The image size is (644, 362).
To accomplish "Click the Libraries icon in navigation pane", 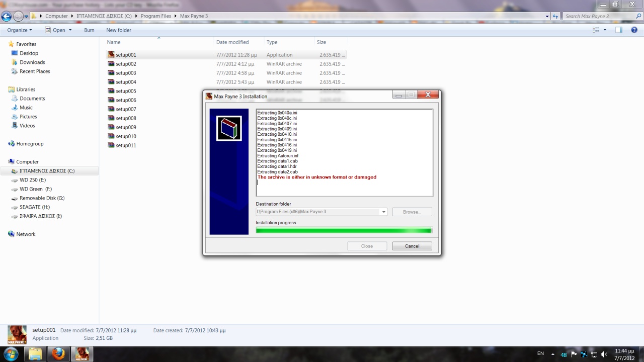I will pos(11,89).
